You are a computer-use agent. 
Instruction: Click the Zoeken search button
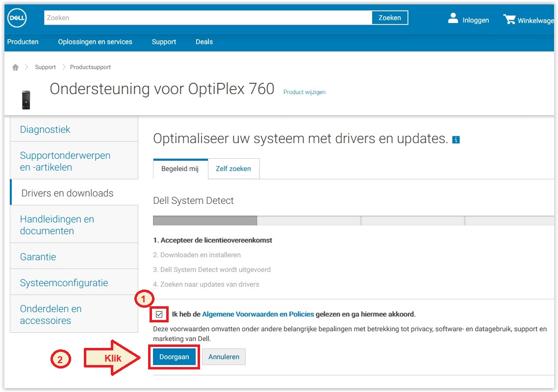coord(390,18)
